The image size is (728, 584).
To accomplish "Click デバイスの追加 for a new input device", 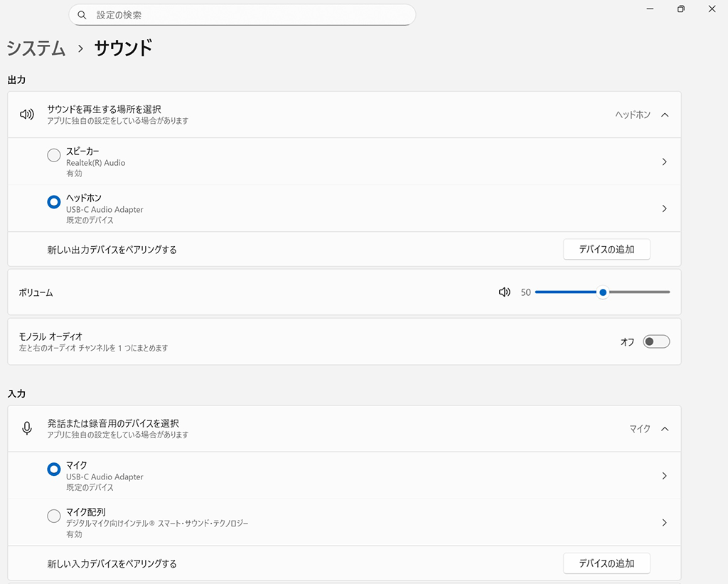I will pos(606,563).
